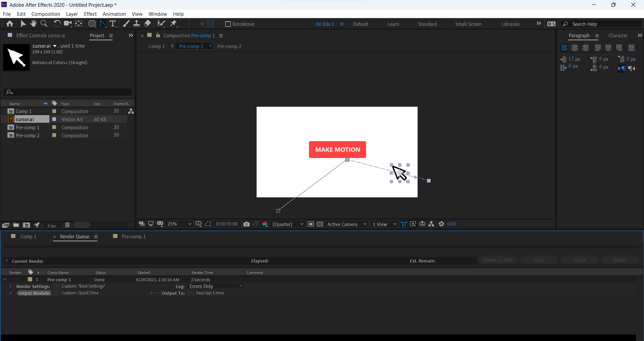Screen dimensions: 644x341
Task: Open the Active Camera dropdown
Action: pos(347,224)
